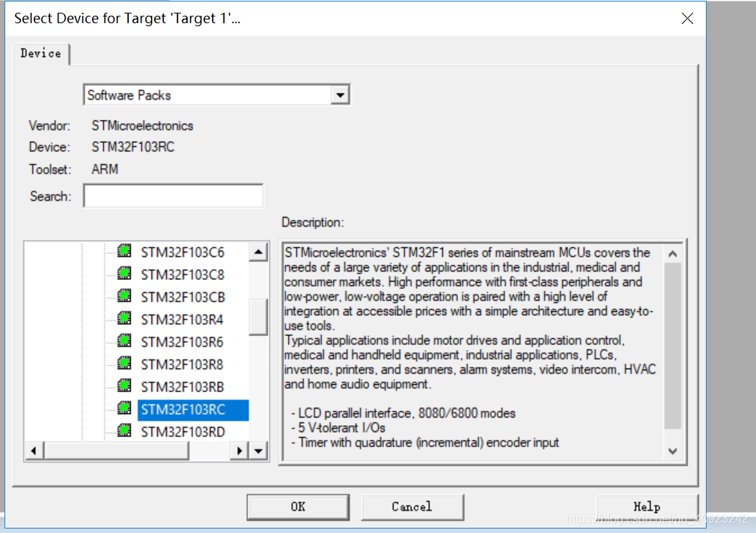Click chip icon beside STM32F103RC
The image size is (756, 533).
pos(124,408)
